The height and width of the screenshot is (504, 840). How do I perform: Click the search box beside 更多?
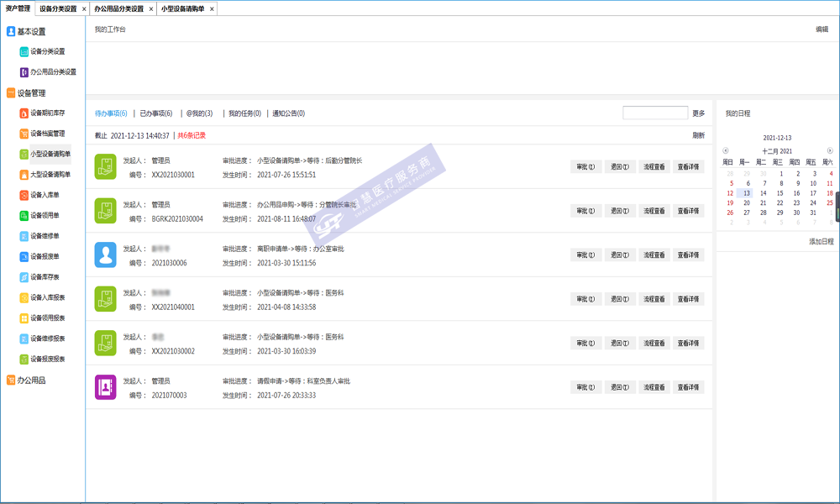(x=655, y=113)
